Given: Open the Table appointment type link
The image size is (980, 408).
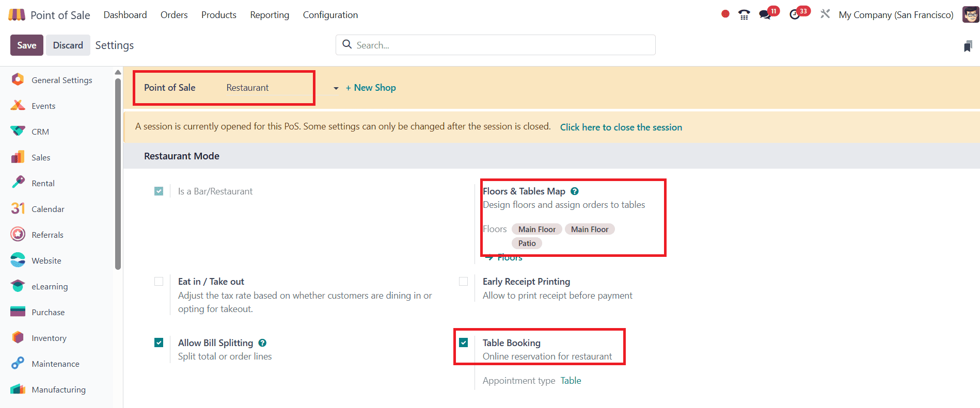Looking at the screenshot, I should click(571, 381).
